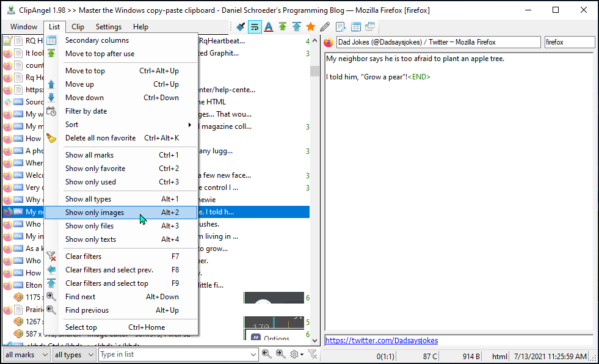Screen dimensions: 599x364
Task: Click the text formatting letter A icon
Action: point(269,27)
